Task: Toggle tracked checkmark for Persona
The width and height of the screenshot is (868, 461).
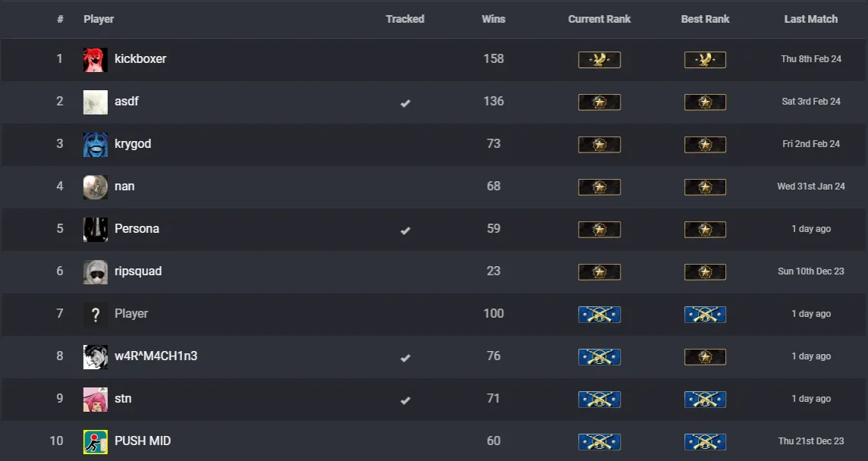Action: click(x=405, y=230)
